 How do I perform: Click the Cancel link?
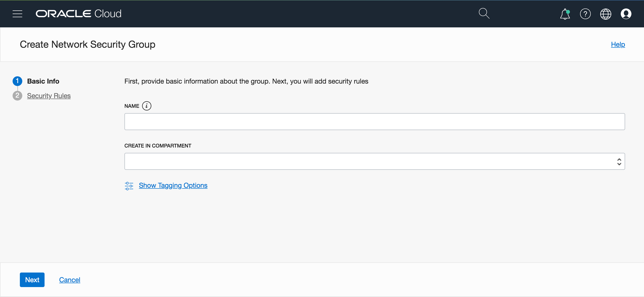click(69, 280)
